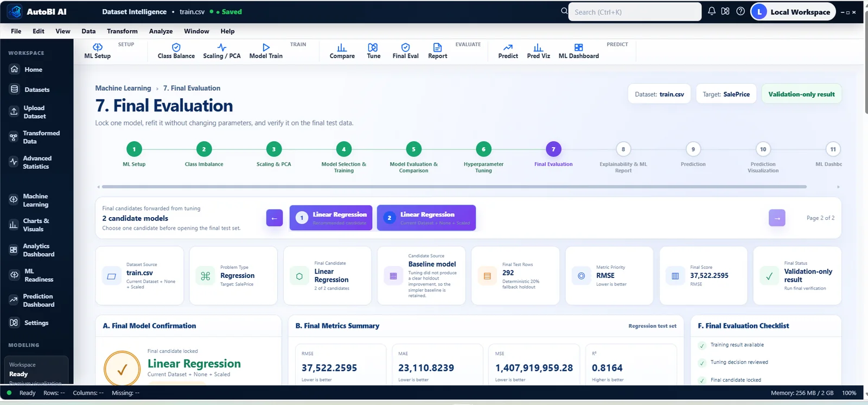Click Memory: 256 MB / 2 GB status
Viewport: 868px width, 405px height.
click(802, 393)
